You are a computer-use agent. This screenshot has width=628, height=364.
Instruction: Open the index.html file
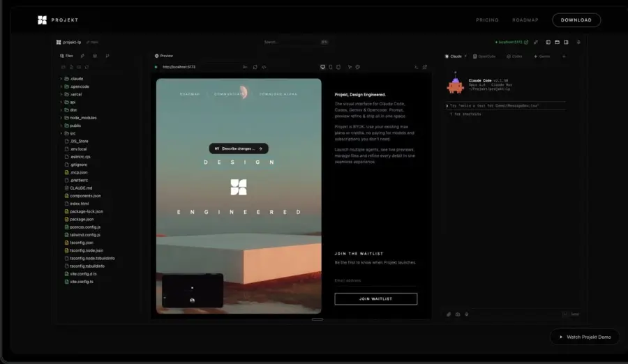[77, 204]
